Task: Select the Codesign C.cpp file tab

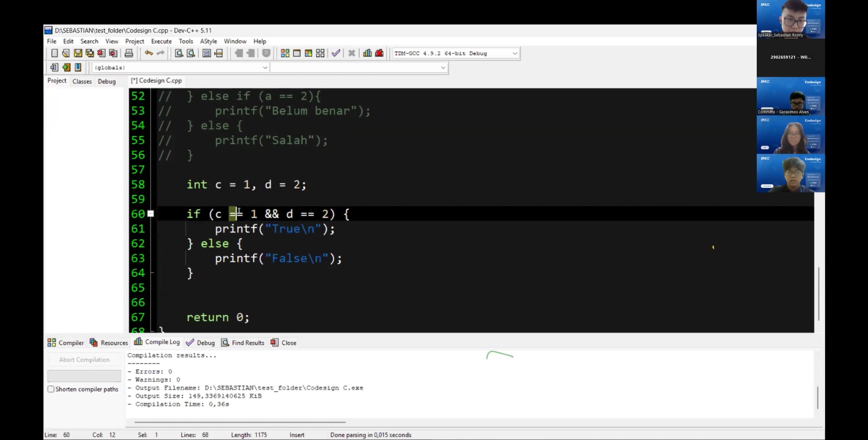Action: (157, 81)
